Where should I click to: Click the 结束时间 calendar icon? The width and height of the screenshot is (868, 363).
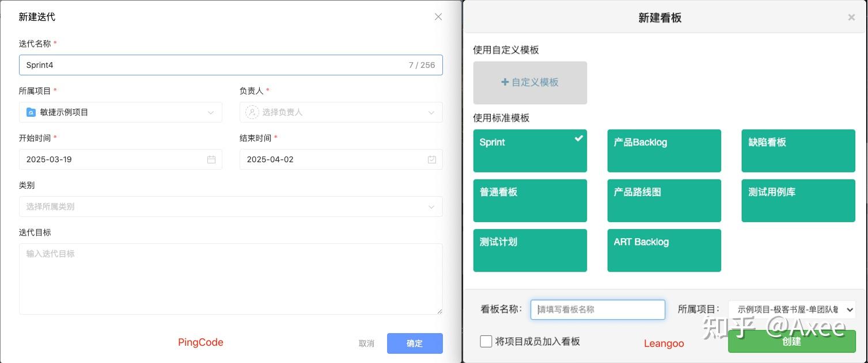pos(432,159)
